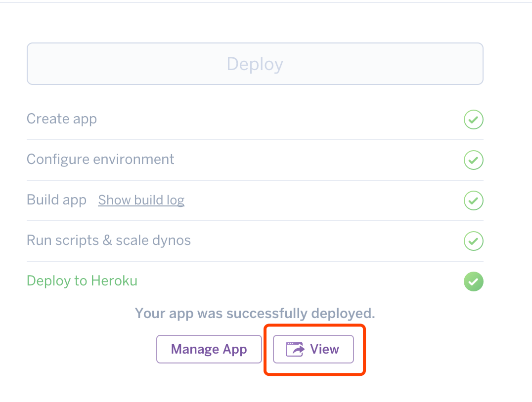This screenshot has width=532, height=402.
Task: Select the Run scripts & scale dynos label
Action: click(109, 241)
